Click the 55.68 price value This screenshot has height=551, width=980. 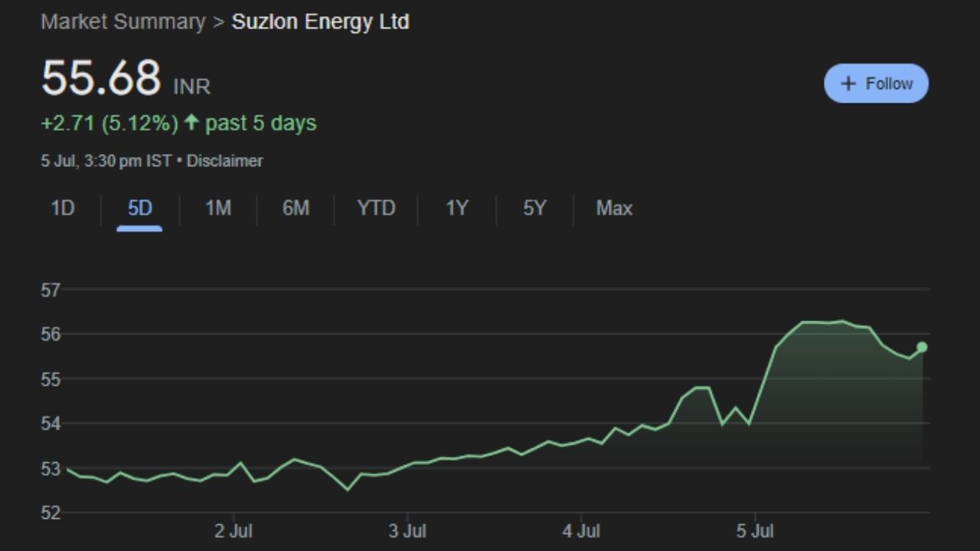coord(101,78)
